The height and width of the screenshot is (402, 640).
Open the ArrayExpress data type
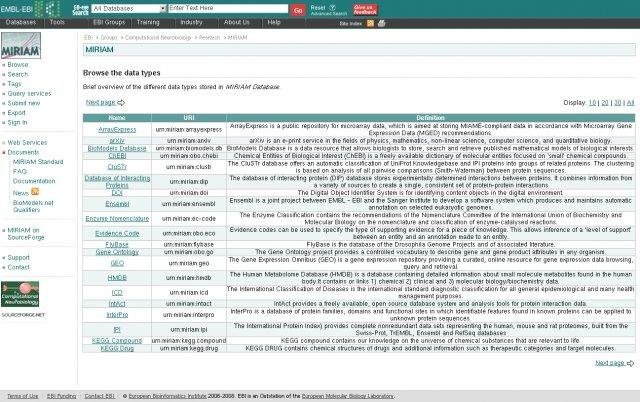pyautogui.click(x=117, y=129)
